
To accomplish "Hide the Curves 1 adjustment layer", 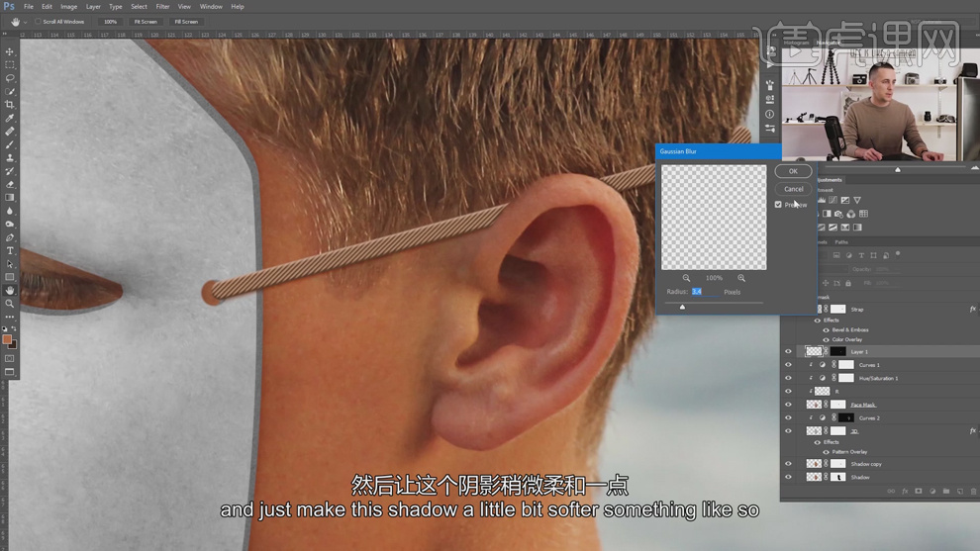I will [789, 365].
